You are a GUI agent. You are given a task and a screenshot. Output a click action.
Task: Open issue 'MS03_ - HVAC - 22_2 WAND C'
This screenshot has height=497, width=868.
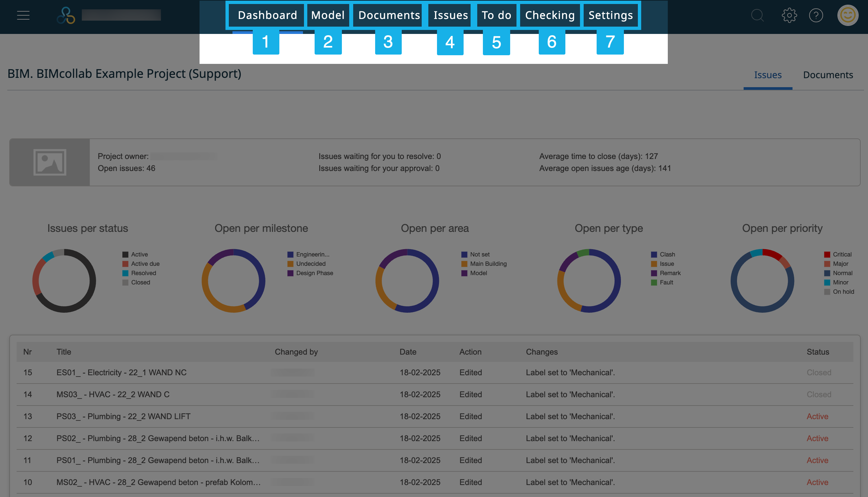pyautogui.click(x=113, y=394)
